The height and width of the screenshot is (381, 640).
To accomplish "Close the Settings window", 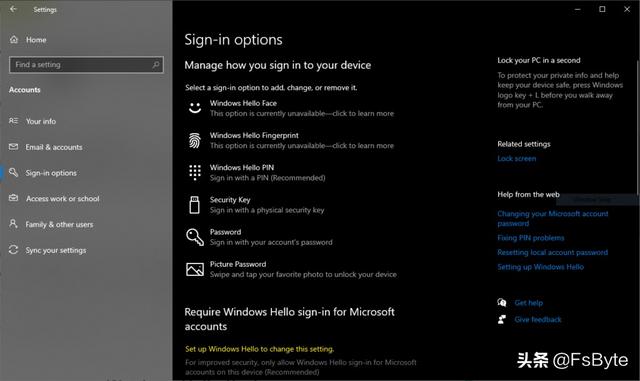I will tap(627, 9).
